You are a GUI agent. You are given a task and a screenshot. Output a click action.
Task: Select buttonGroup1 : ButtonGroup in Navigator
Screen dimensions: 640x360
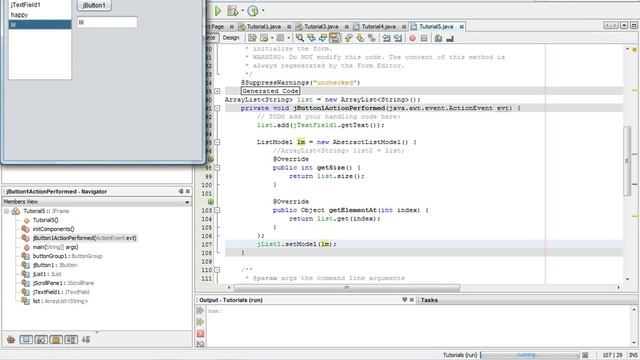(x=67, y=256)
